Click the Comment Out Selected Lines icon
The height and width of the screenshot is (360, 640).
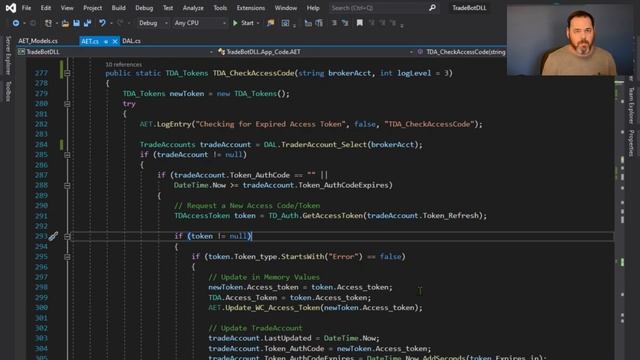pyautogui.click(x=334, y=23)
